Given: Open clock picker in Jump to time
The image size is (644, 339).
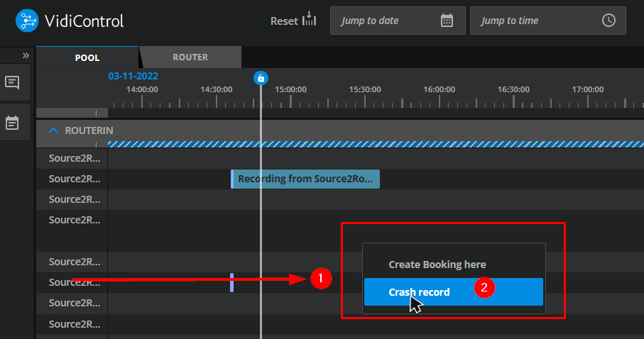Looking at the screenshot, I should (x=608, y=21).
